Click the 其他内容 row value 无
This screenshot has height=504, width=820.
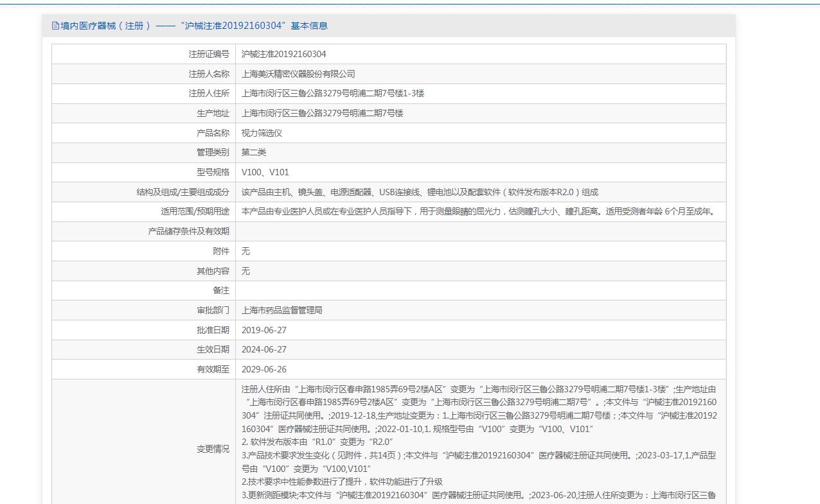(245, 271)
